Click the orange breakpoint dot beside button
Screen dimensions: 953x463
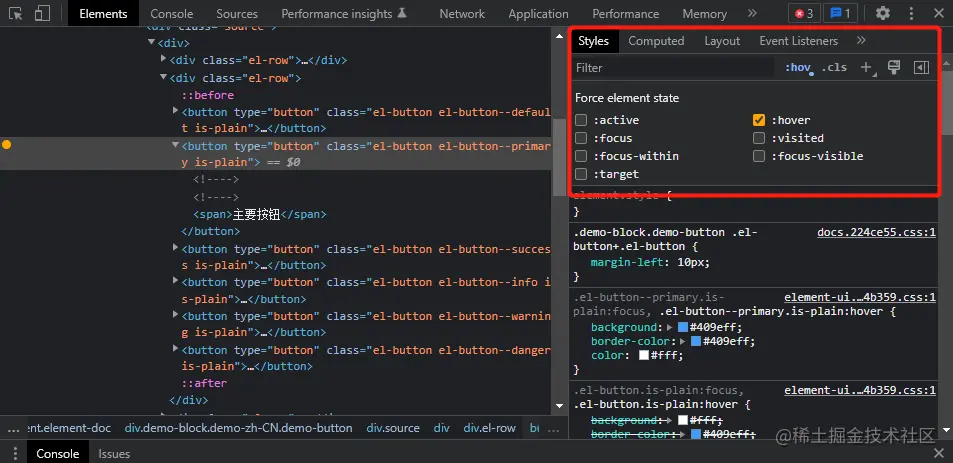click(x=7, y=145)
